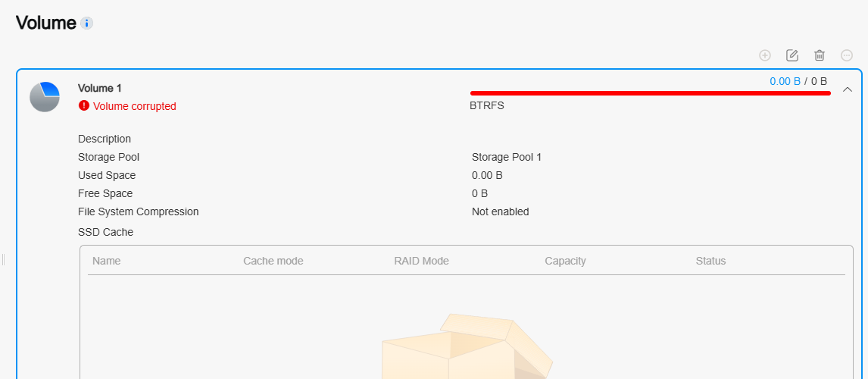
Task: Click the Volume 1 pie chart icon
Action: (x=44, y=97)
